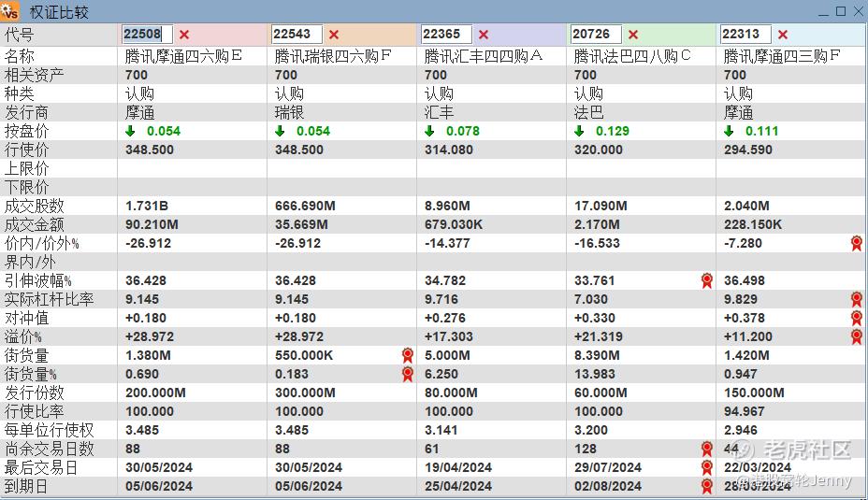The height and width of the screenshot is (500, 868).
Task: Click the warrant code field containing 22508
Action: tap(147, 35)
